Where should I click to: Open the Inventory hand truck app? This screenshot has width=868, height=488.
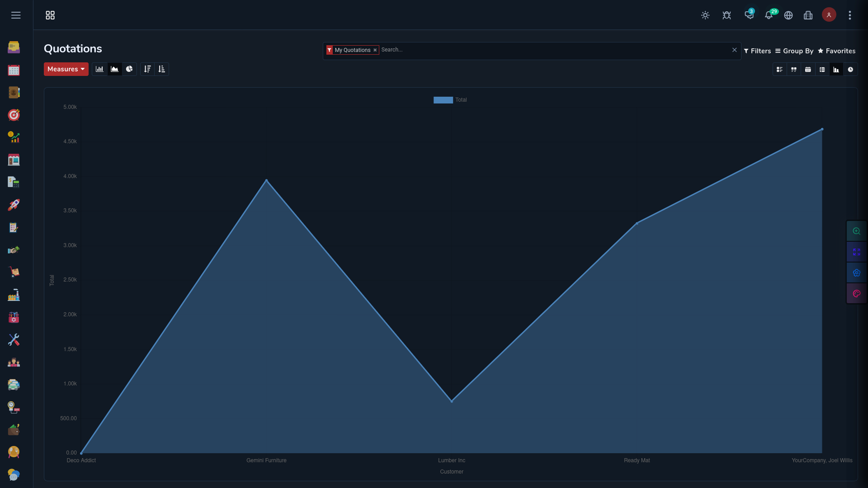click(14, 272)
